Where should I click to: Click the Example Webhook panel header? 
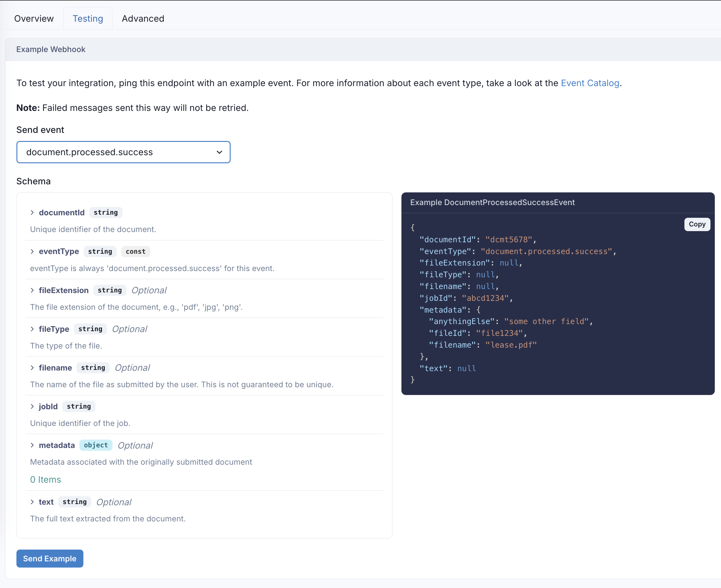[x=51, y=50]
